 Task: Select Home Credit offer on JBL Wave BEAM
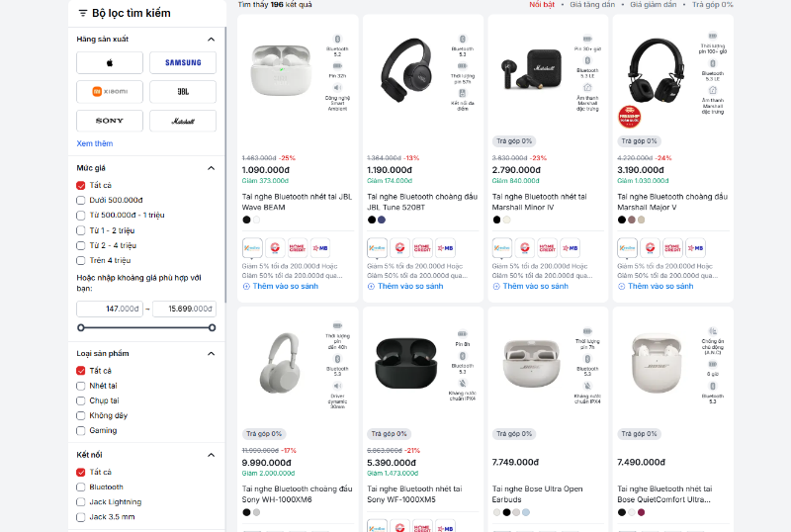pos(297,247)
